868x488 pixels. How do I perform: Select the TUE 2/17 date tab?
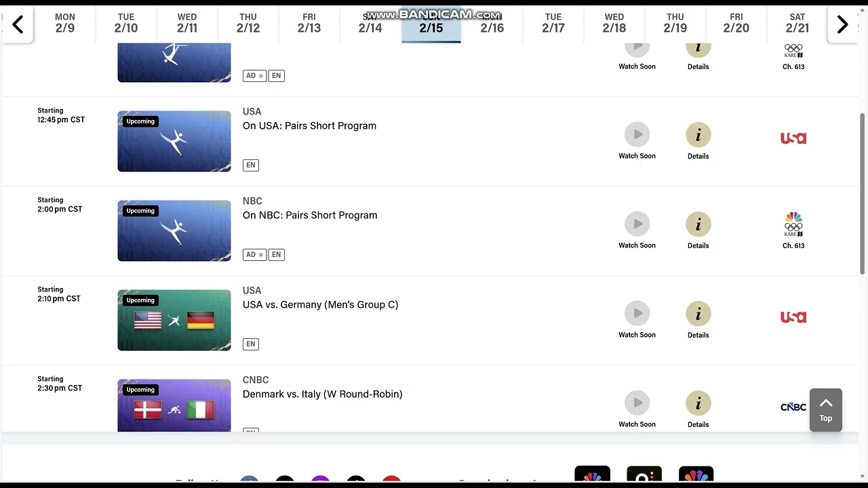coord(553,24)
